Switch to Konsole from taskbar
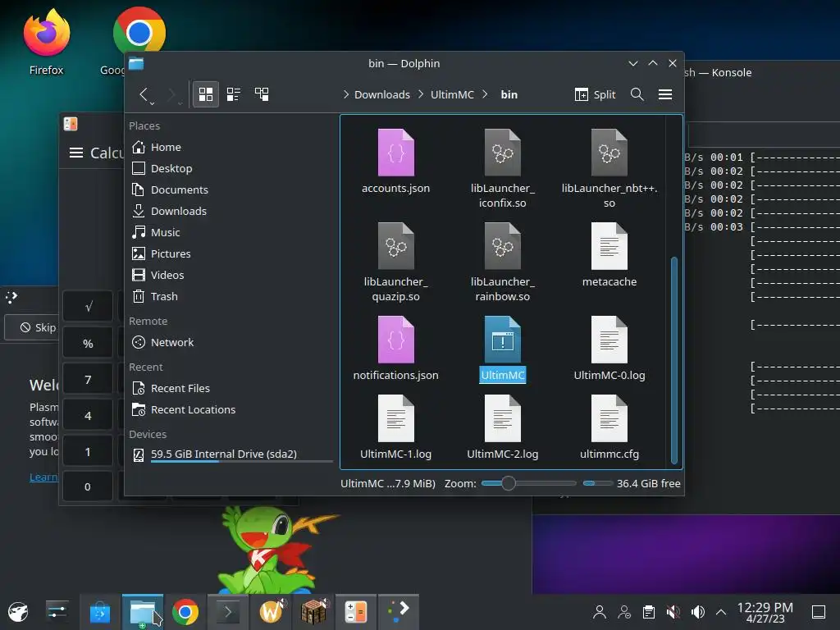Screen dimensions: 840x630 pos(228,612)
